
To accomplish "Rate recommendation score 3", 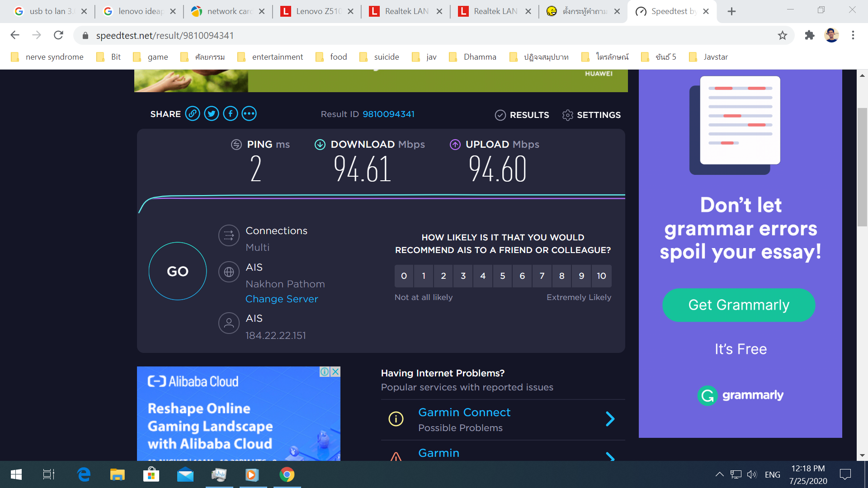I will 463,276.
